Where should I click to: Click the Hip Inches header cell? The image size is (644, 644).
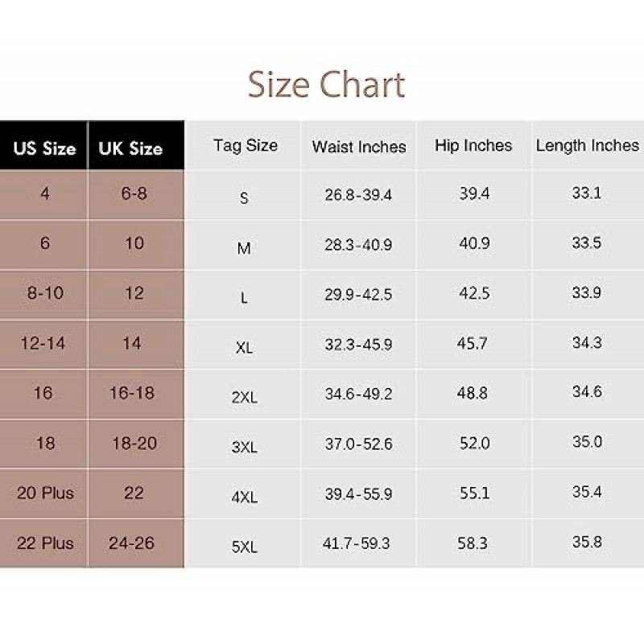[473, 146]
